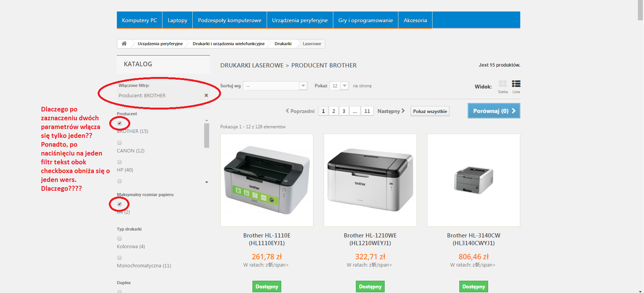Click the 'Producent: BROTHER' active filter text
Viewport: 644px width, 293px height.
(142, 96)
